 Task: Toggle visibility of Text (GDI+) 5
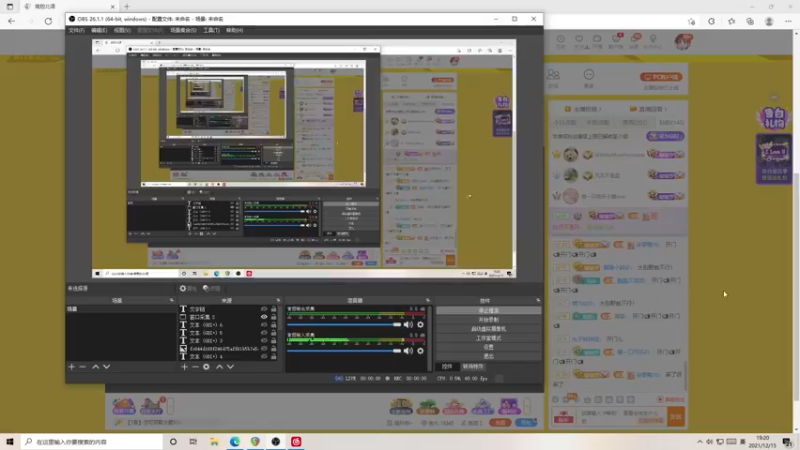[x=264, y=333]
